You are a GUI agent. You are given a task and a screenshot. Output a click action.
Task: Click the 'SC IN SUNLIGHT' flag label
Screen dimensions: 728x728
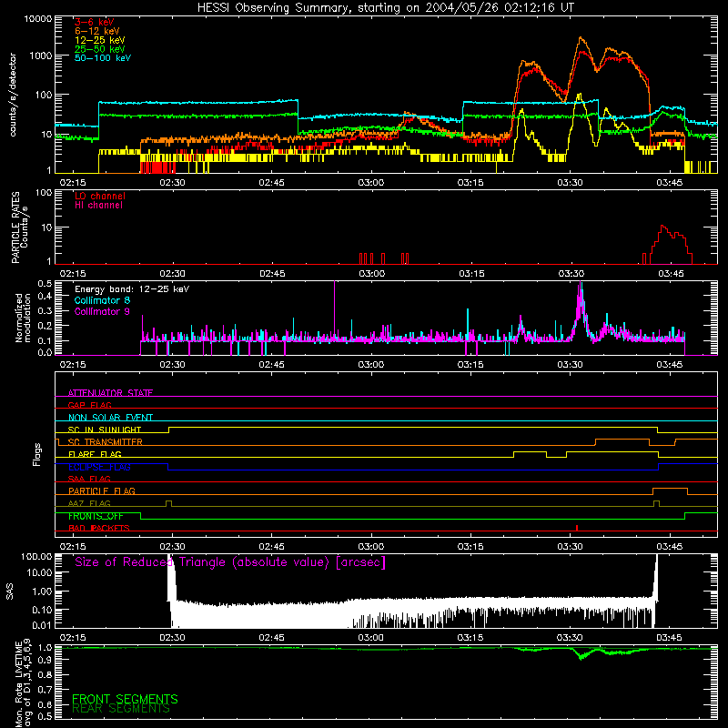(x=105, y=430)
